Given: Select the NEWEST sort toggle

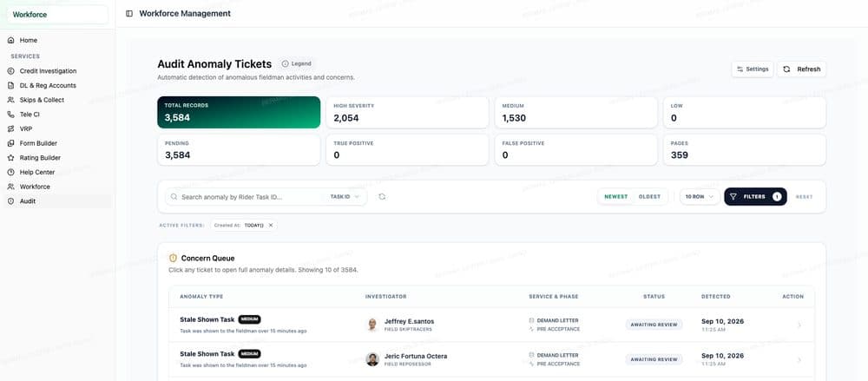Looking at the screenshot, I should pos(615,197).
